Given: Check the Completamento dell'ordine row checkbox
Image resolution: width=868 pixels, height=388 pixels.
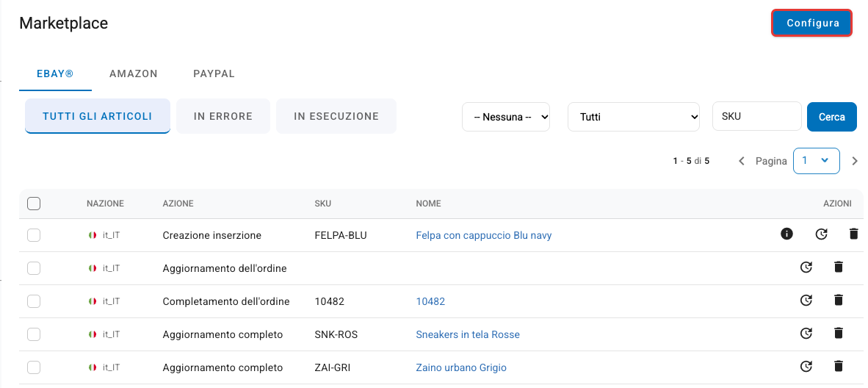Looking at the screenshot, I should 34,301.
